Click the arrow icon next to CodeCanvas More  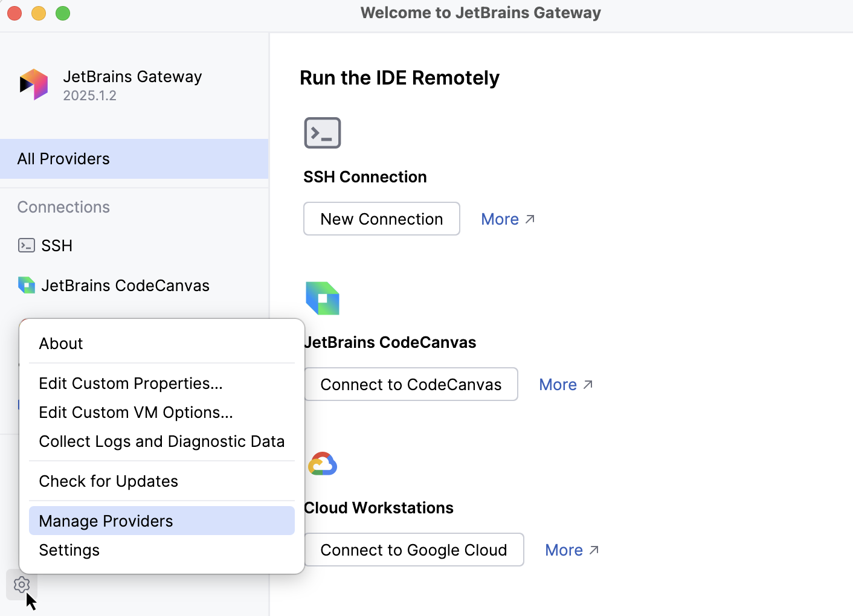[x=588, y=385]
